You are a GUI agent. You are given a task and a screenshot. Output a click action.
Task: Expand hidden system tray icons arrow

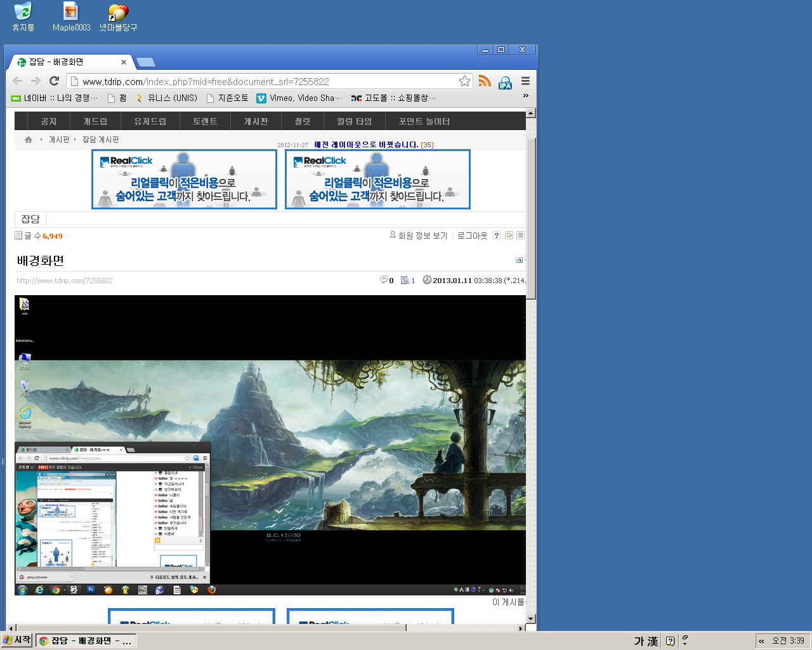tap(761, 641)
